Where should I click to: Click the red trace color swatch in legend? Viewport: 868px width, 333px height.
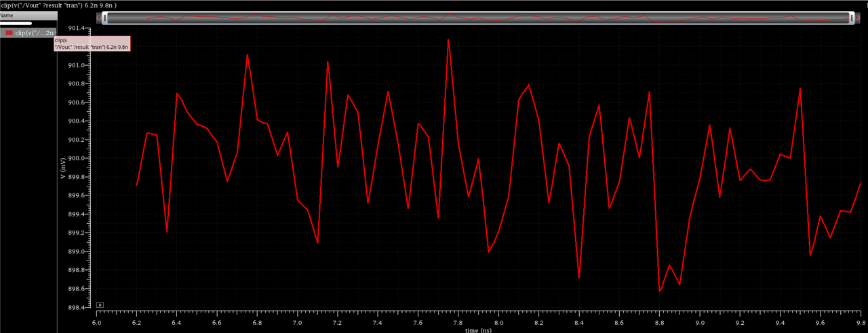pyautogui.click(x=9, y=33)
